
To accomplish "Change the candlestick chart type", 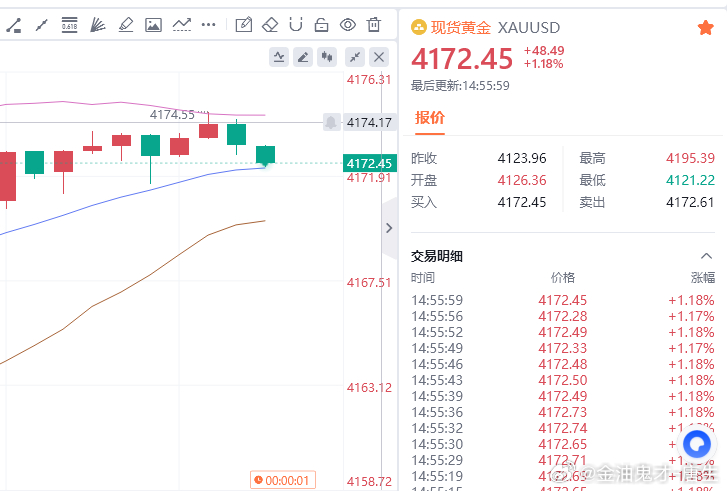I will coord(327,57).
